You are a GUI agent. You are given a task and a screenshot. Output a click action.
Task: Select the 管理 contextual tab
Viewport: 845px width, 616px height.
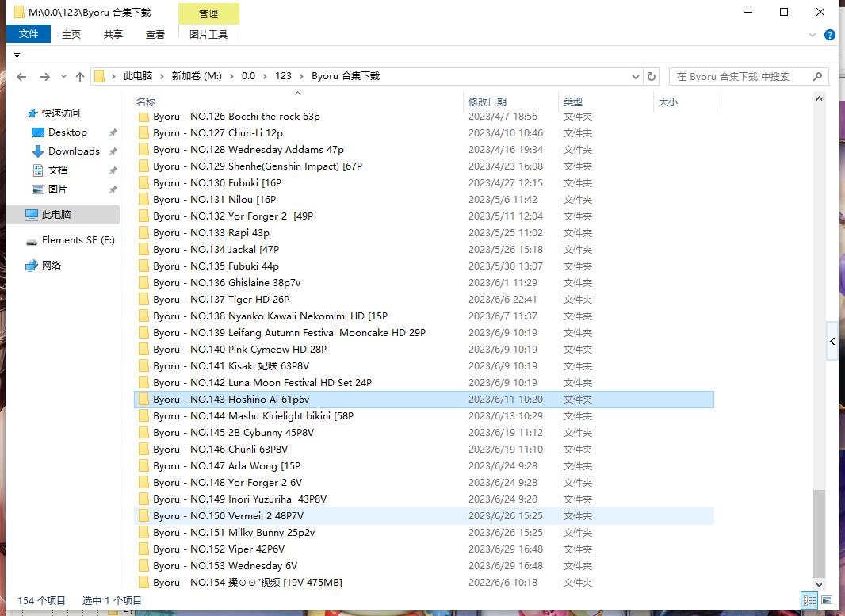tap(208, 13)
